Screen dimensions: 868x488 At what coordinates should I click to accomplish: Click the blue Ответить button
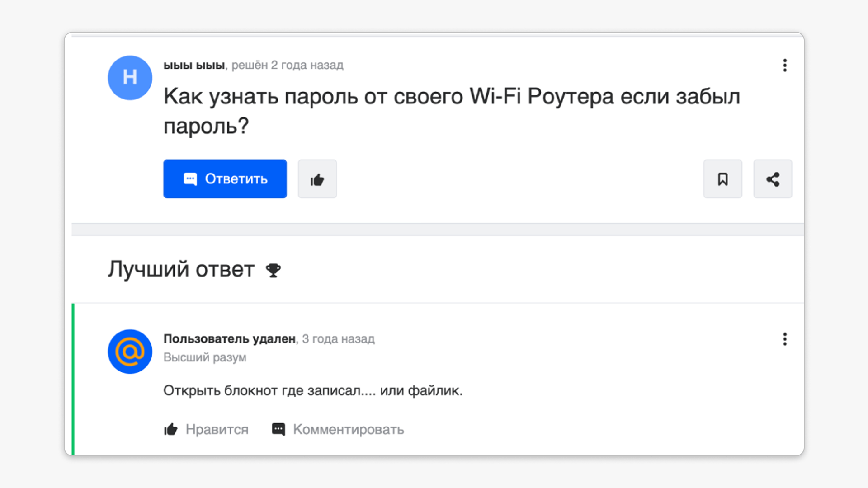225,178
